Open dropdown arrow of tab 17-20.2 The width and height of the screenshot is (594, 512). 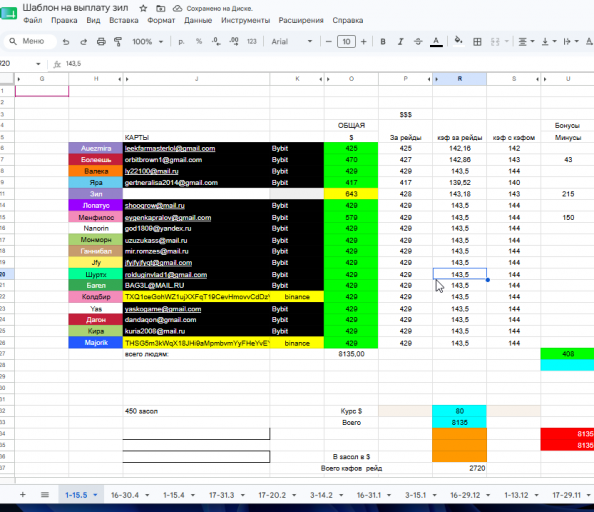[294, 495]
